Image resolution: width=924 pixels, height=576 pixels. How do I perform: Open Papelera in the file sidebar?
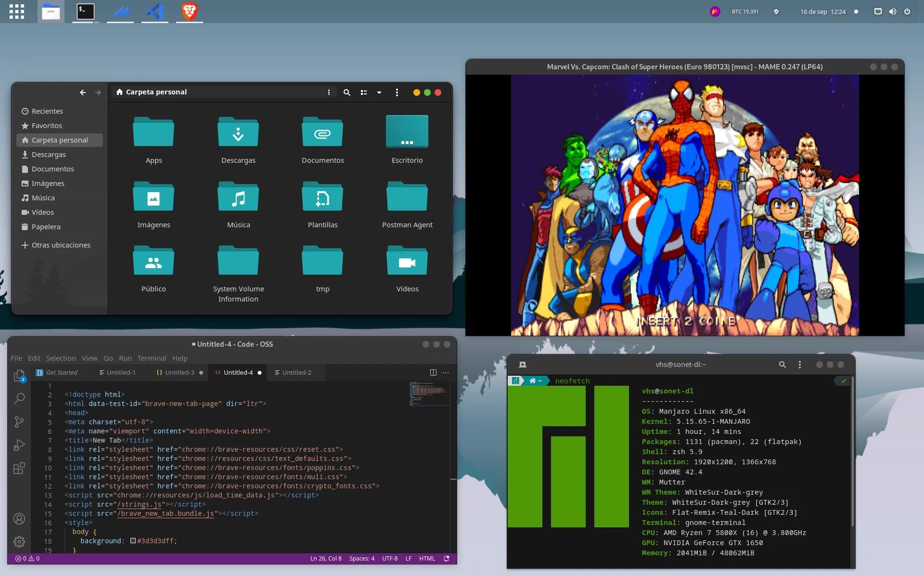60,227
